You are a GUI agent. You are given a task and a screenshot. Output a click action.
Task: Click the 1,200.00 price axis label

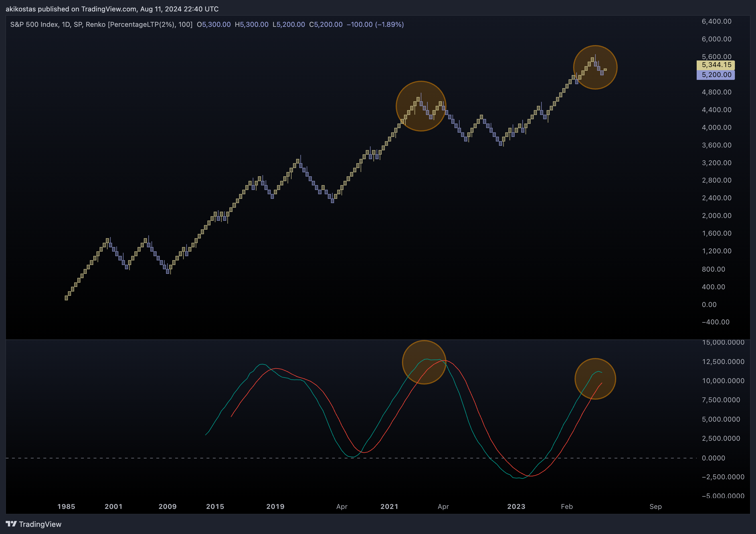click(x=716, y=251)
